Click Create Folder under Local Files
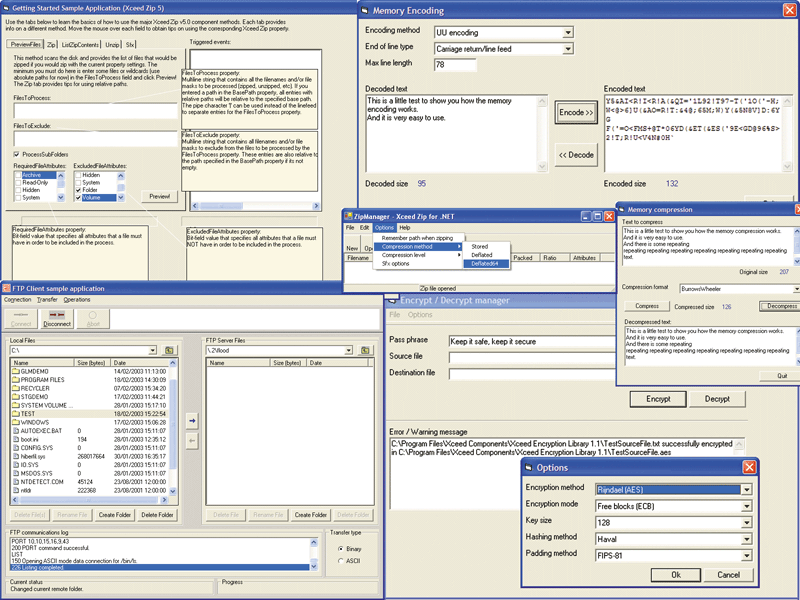The height and width of the screenshot is (600, 800). pos(115,515)
